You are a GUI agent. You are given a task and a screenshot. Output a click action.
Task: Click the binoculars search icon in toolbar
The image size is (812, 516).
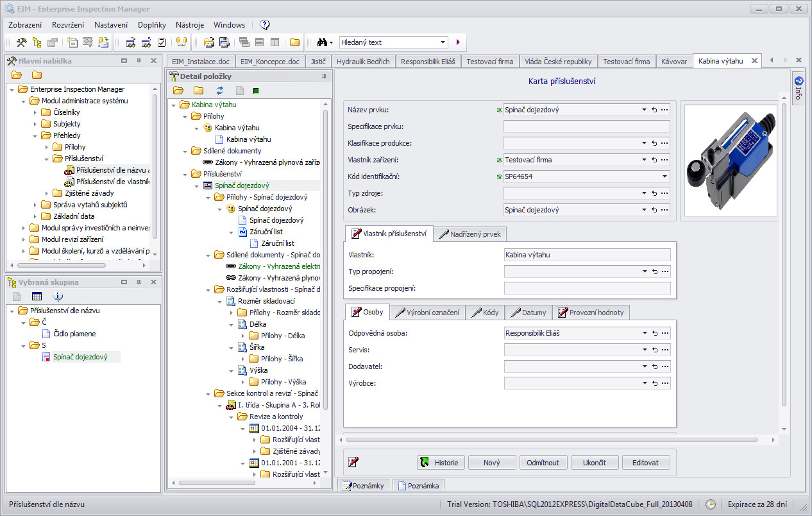coord(322,42)
